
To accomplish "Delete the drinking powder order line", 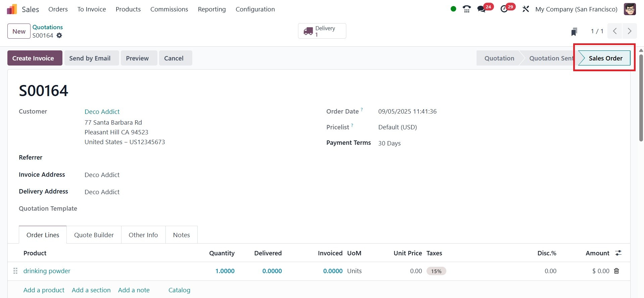I will pyautogui.click(x=616, y=271).
